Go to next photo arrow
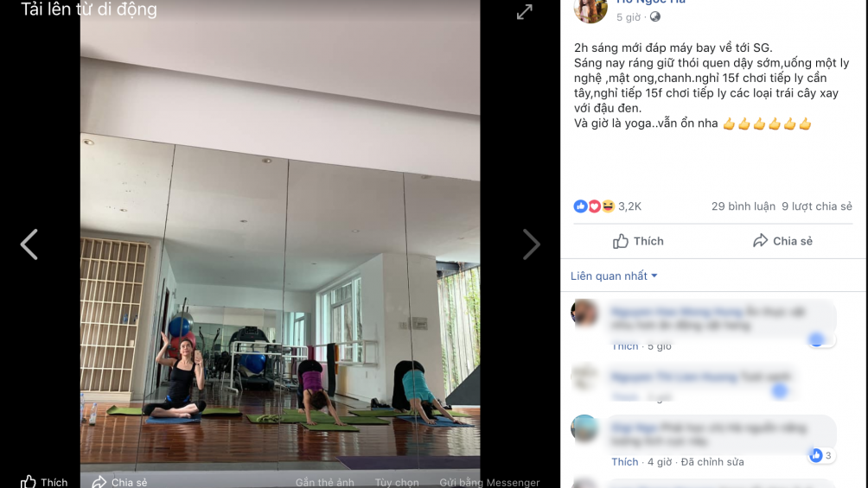 531,244
